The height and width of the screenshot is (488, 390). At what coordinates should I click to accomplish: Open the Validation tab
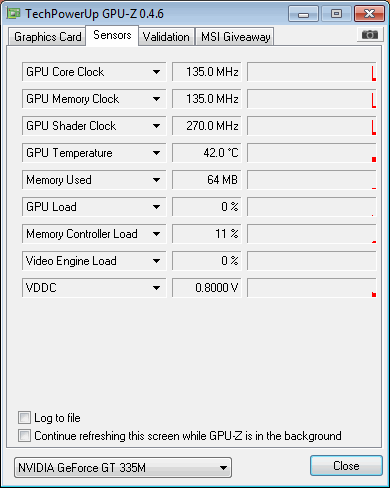(166, 37)
